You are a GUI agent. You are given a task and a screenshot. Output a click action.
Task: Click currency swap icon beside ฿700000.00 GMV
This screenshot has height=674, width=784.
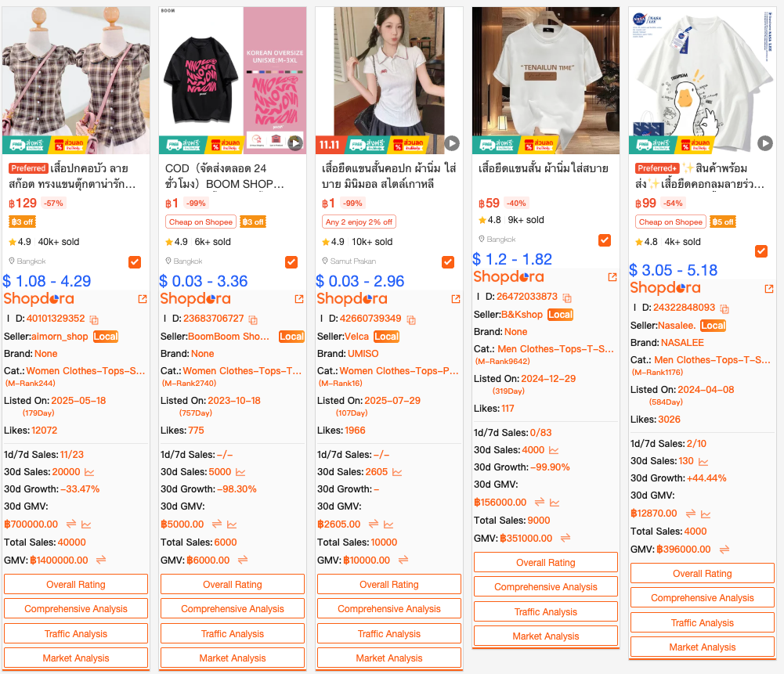(71, 524)
